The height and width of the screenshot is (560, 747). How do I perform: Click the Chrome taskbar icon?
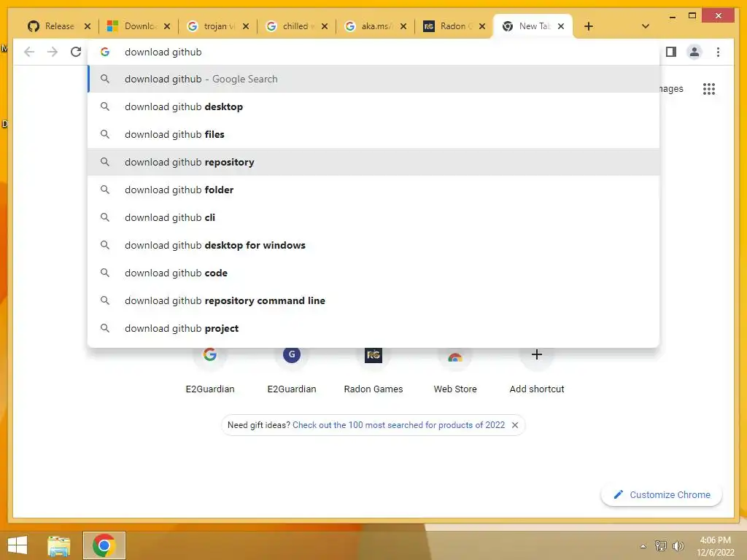click(104, 545)
